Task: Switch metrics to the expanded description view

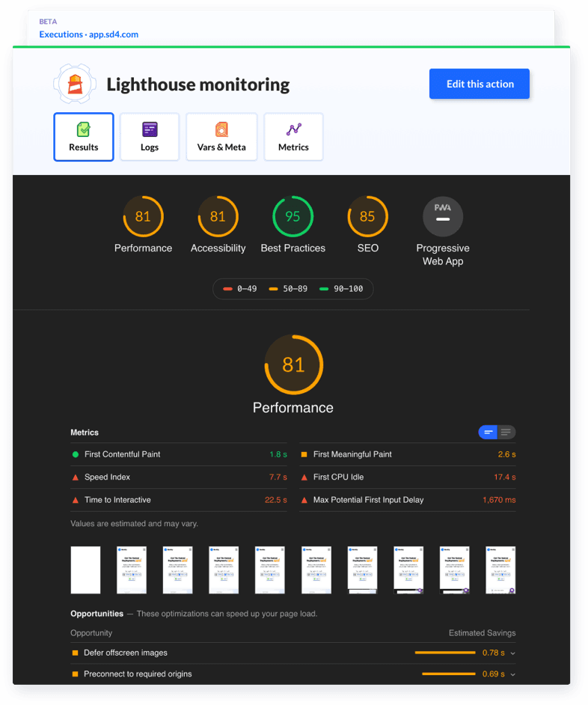Action: coord(506,433)
